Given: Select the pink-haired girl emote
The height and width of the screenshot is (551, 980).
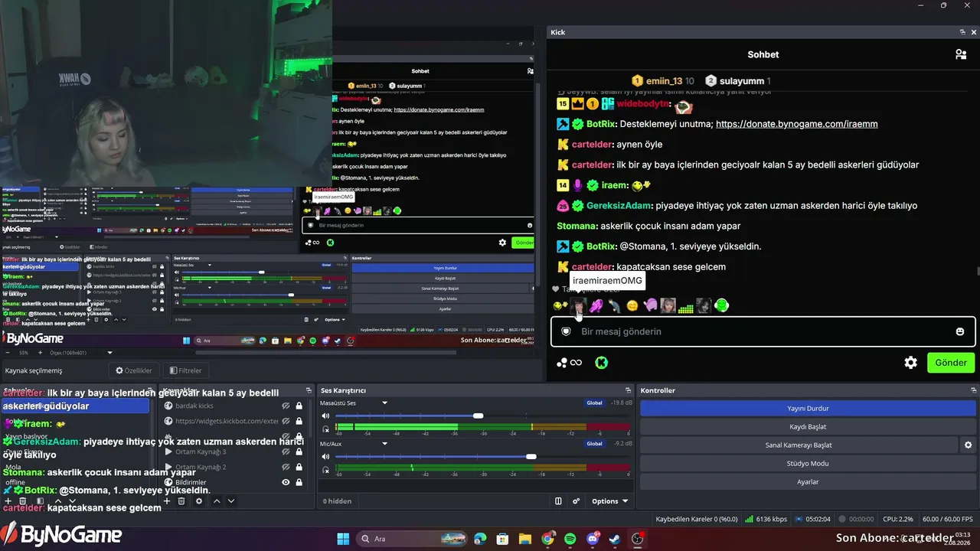Looking at the screenshot, I should tap(668, 306).
